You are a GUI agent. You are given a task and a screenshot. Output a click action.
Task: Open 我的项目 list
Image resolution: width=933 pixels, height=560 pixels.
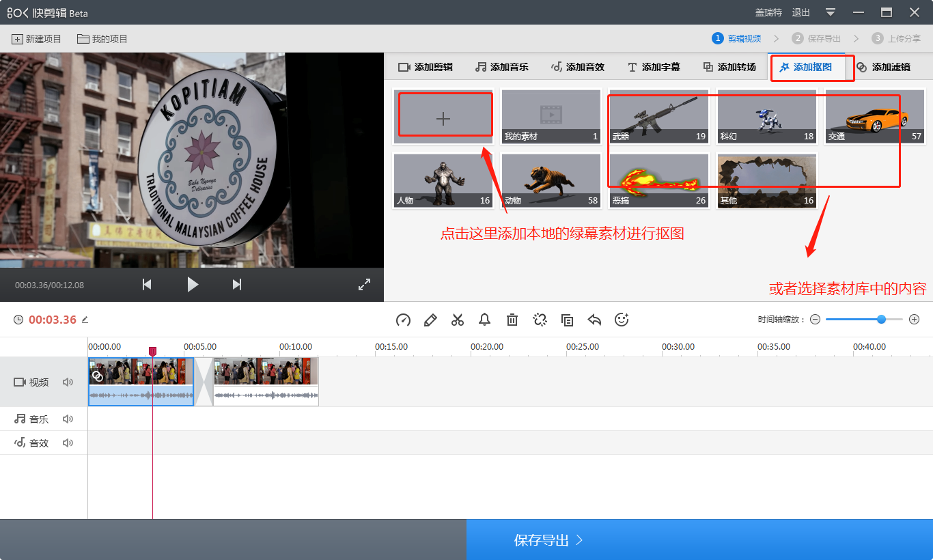102,39
